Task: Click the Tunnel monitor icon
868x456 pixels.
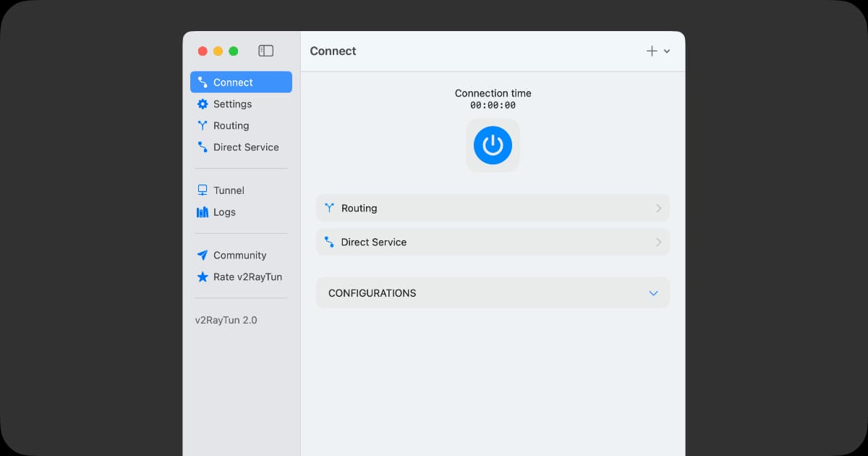Action: tap(203, 190)
